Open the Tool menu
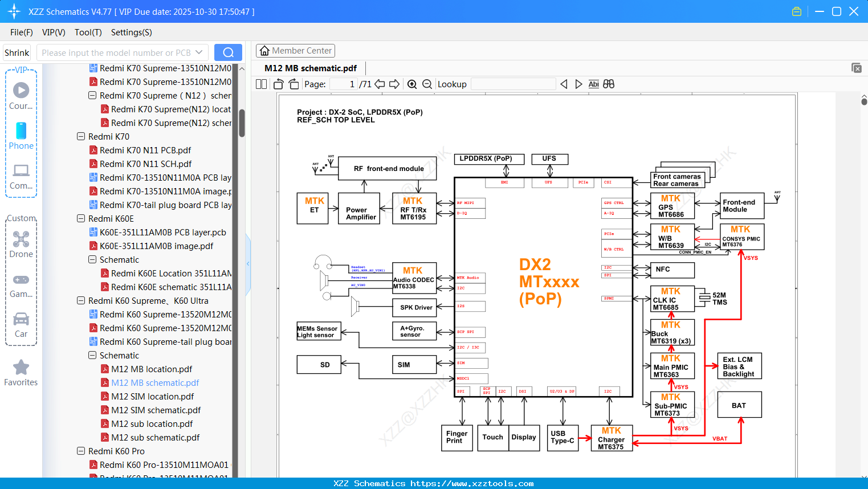The image size is (868, 489). pos(88,32)
